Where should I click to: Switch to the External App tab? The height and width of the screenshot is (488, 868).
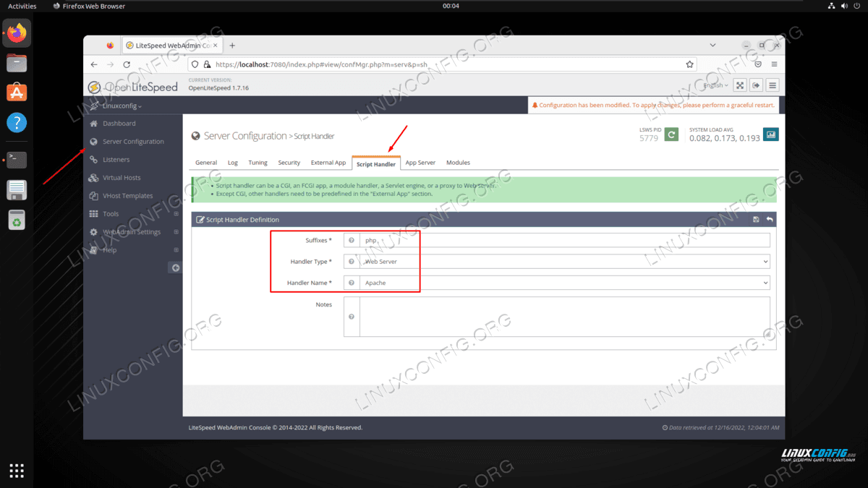pyautogui.click(x=328, y=163)
